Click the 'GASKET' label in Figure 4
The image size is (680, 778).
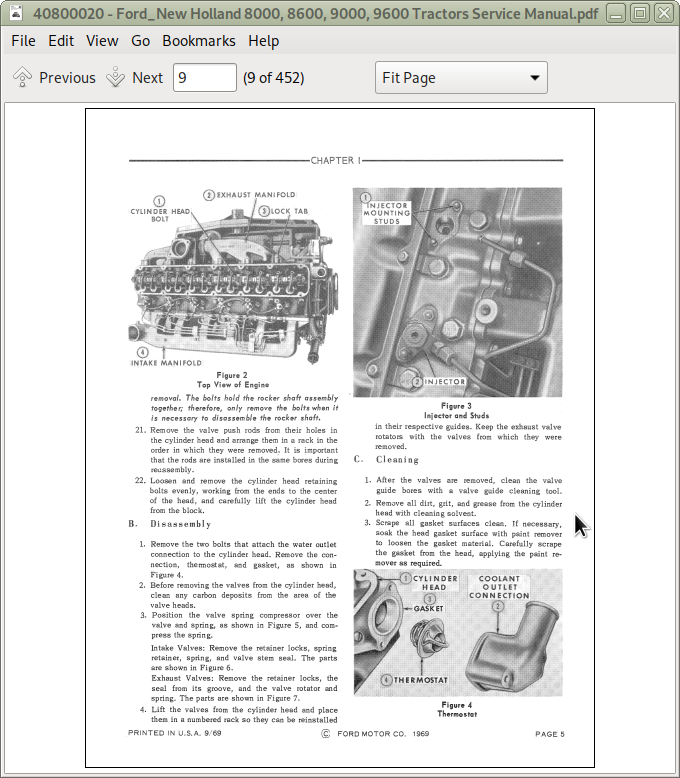(428, 608)
